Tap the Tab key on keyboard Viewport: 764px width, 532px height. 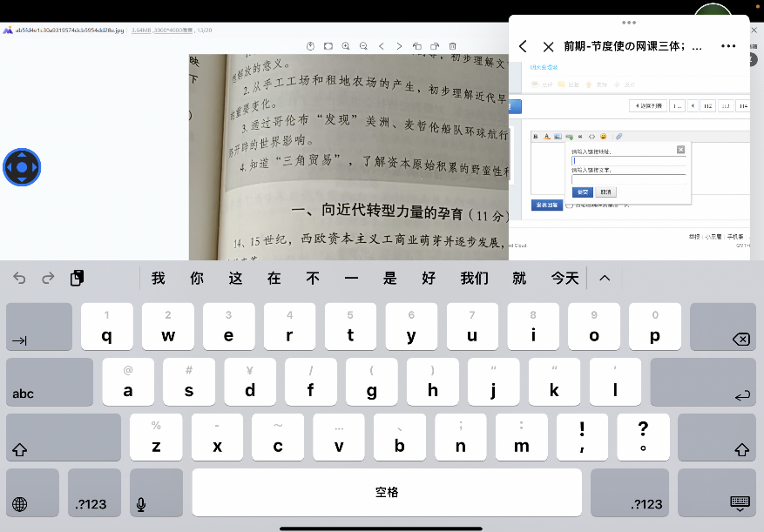tap(39, 327)
